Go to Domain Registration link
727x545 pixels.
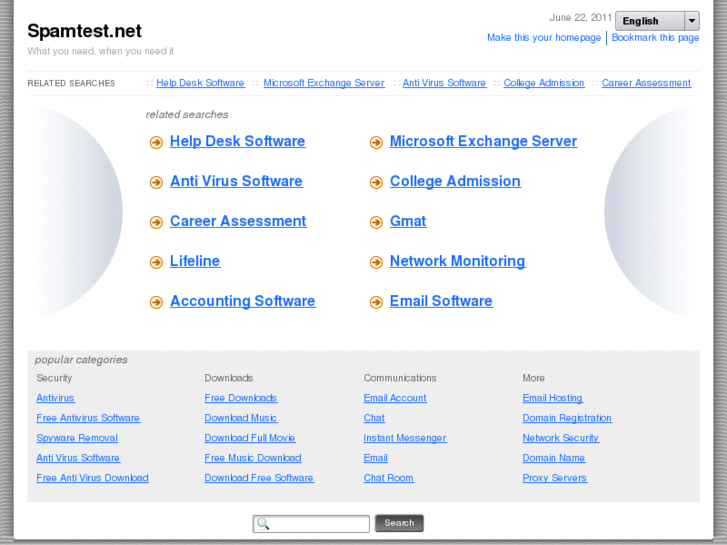click(567, 418)
